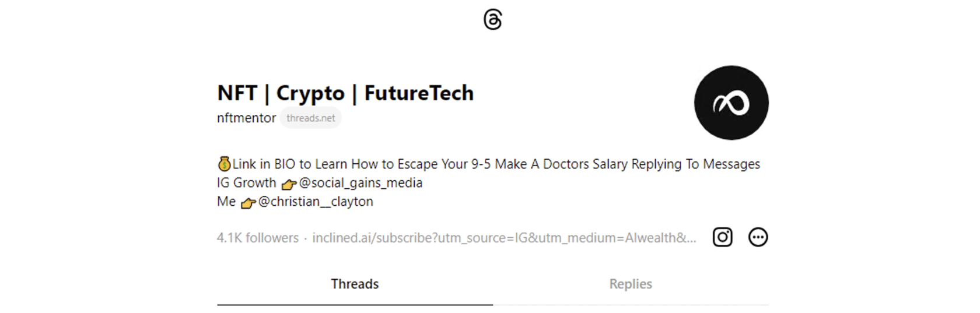This screenshot has height=313, width=980.
Task: Select the Threads tab
Action: tap(355, 284)
